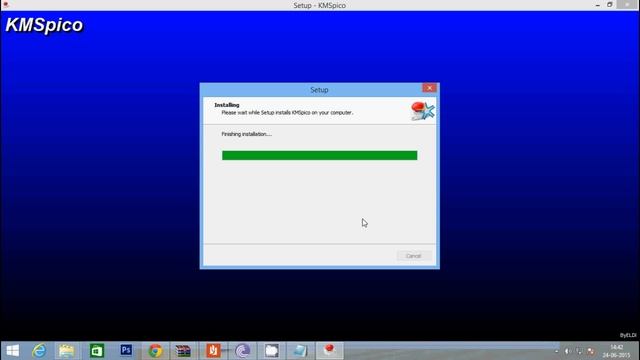Cancel the KMSpico installation
640x360 pixels.
(x=413, y=256)
